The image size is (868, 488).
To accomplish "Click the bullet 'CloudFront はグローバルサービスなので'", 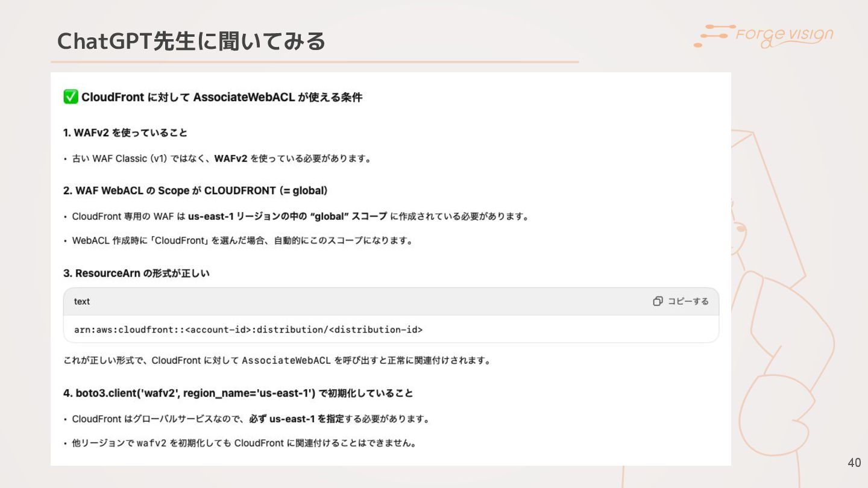I will (246, 419).
